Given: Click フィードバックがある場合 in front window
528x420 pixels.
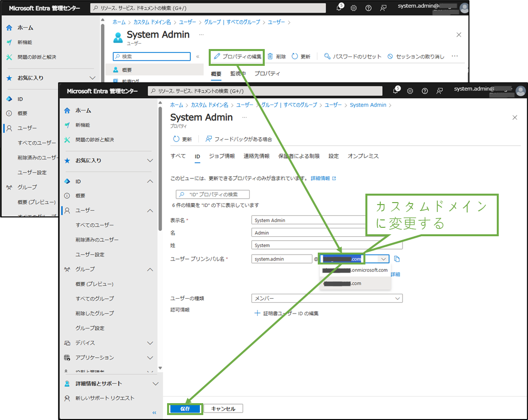Looking at the screenshot, I should pos(239,139).
